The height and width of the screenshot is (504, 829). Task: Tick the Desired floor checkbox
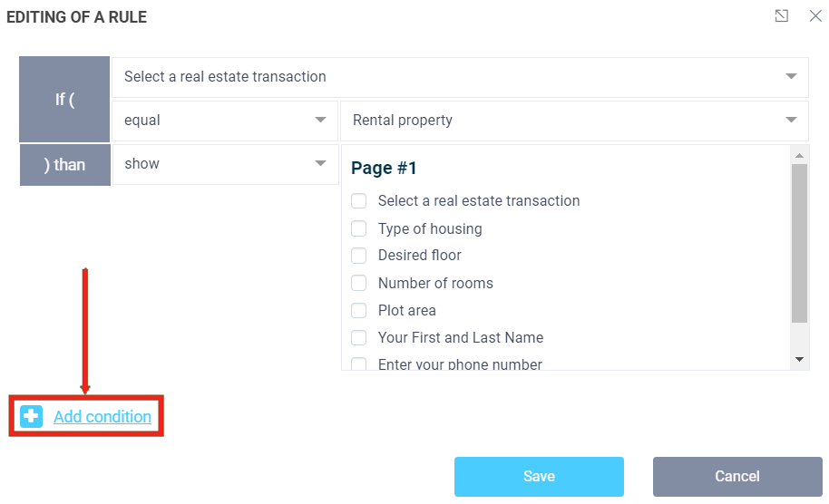coord(359,256)
